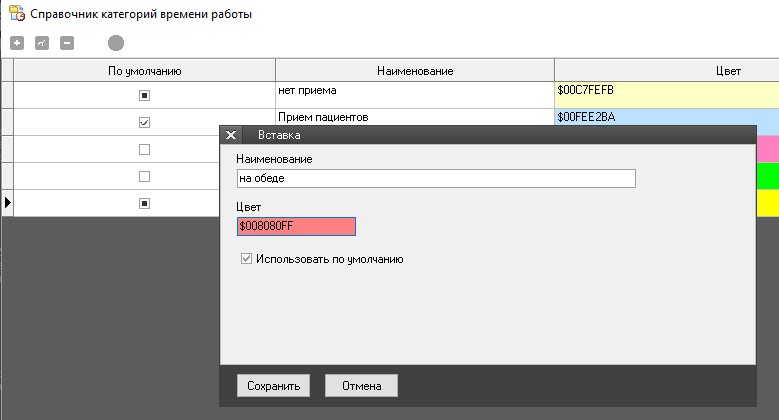Toggle Использовать по умолчанию checkbox
This screenshot has height=420, width=779.
pyautogui.click(x=246, y=258)
